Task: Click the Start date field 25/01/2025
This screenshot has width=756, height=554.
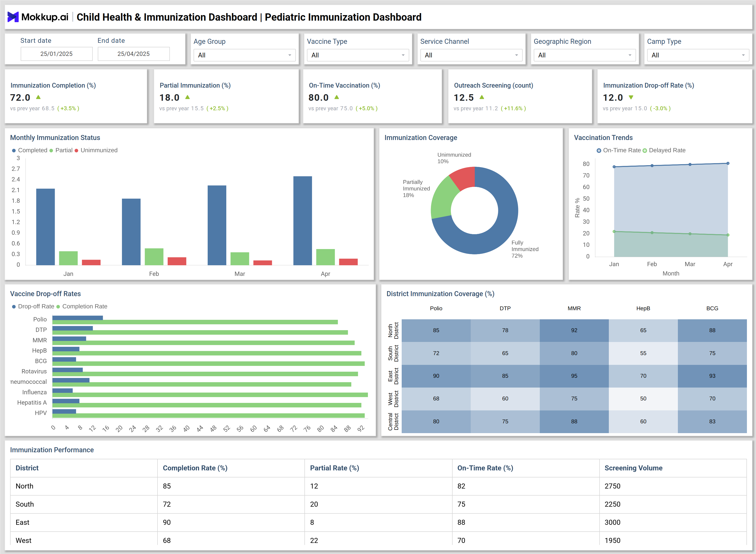Action: pyautogui.click(x=56, y=54)
